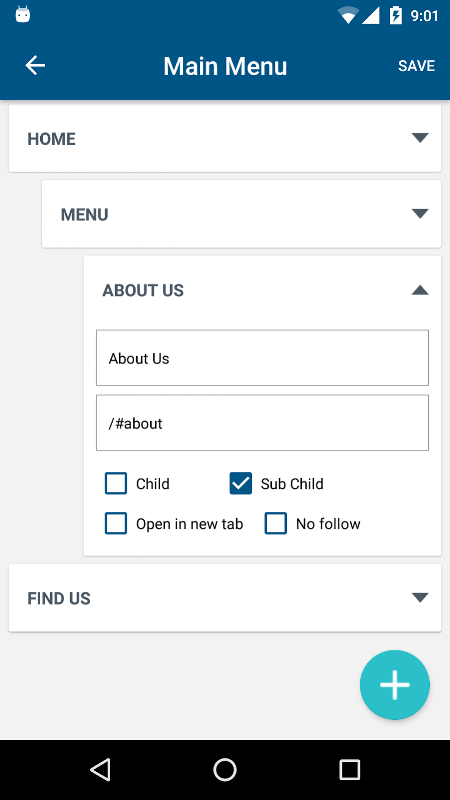The image size is (450, 800).
Task: Tap the back arrow icon
Action: coord(35,66)
